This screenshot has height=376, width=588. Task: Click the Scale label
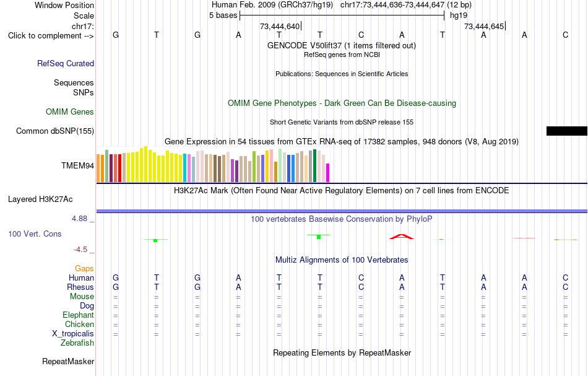(x=84, y=15)
